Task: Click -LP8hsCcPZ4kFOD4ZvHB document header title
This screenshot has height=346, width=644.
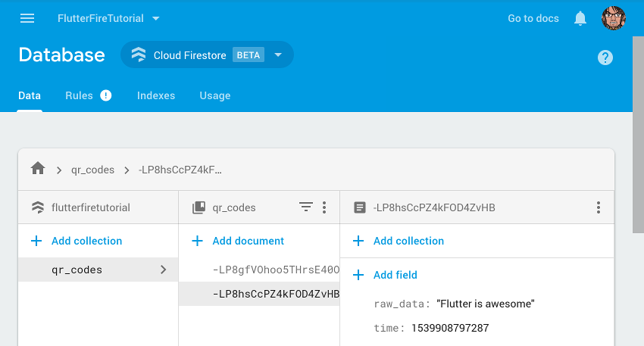Action: click(x=434, y=207)
